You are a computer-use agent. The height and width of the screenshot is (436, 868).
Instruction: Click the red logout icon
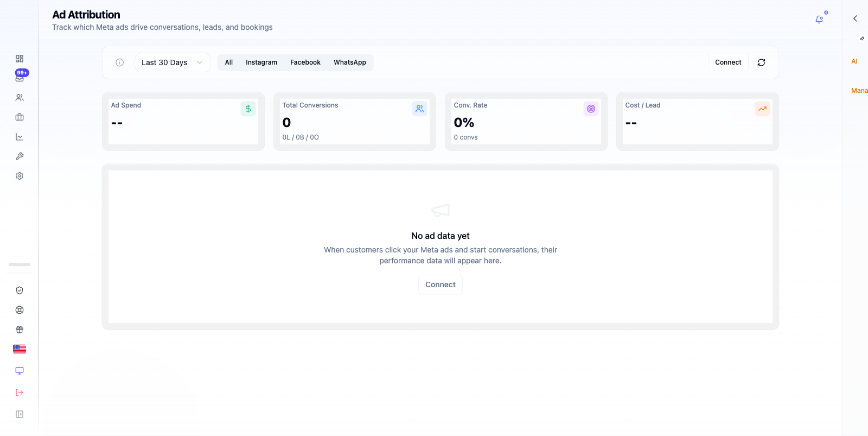pyautogui.click(x=20, y=393)
